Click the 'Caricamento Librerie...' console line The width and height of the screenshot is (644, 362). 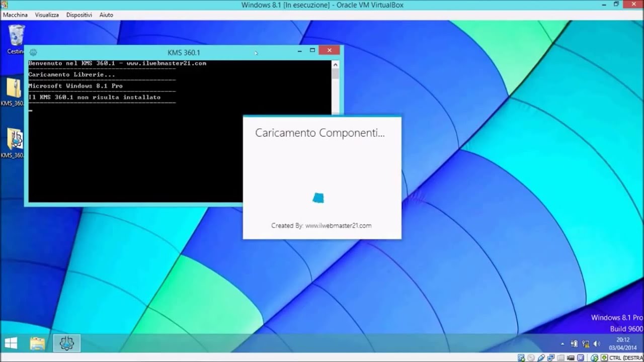click(x=71, y=75)
